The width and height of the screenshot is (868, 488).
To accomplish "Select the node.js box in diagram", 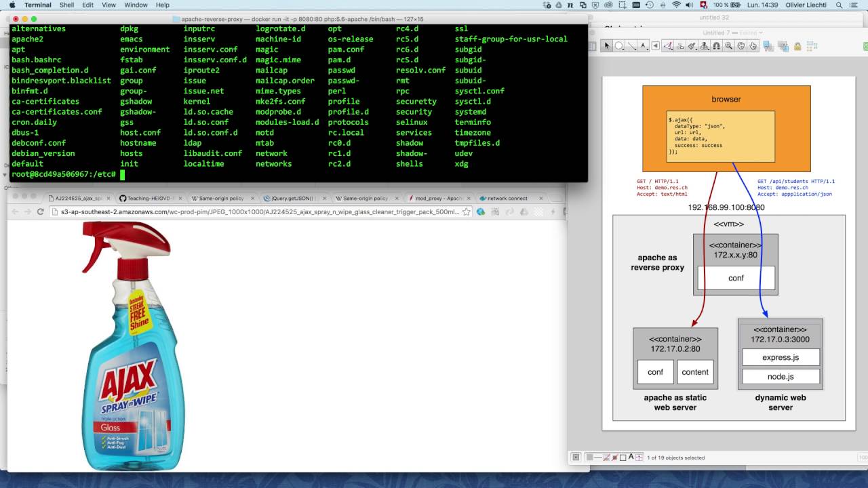I will click(781, 376).
